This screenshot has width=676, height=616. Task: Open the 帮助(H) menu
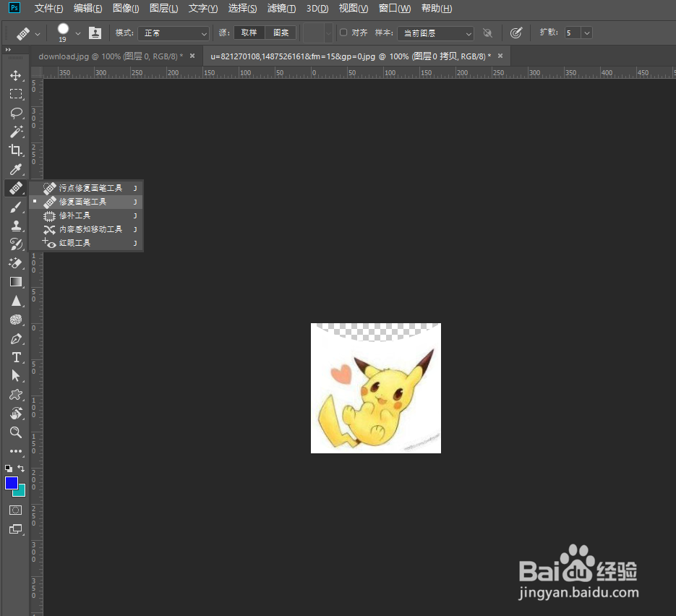click(437, 8)
